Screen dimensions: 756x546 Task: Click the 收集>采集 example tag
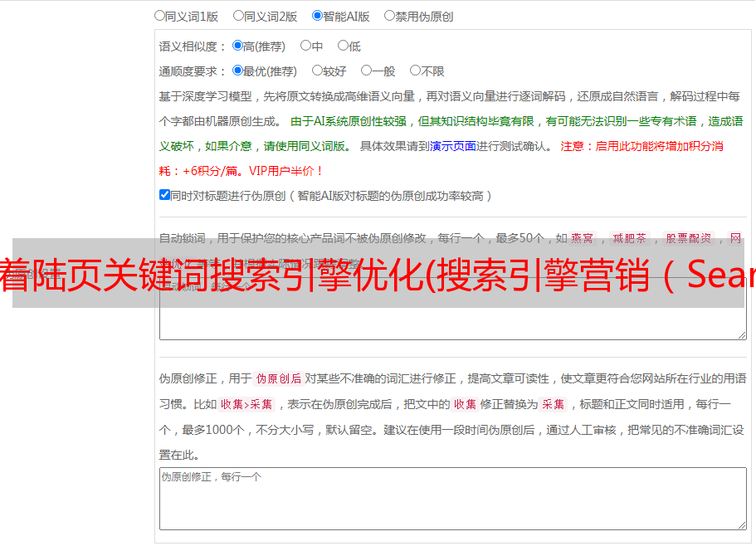coord(246,404)
